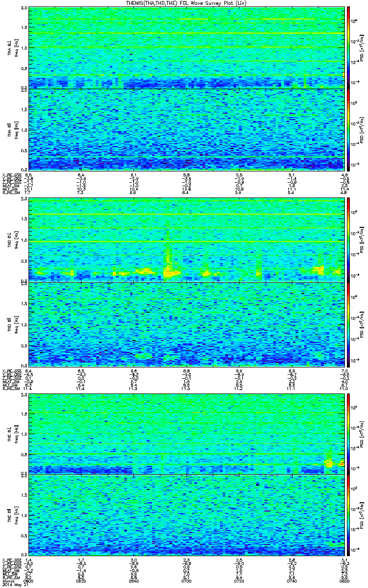Click the '0600' time tick label

pos(29,582)
